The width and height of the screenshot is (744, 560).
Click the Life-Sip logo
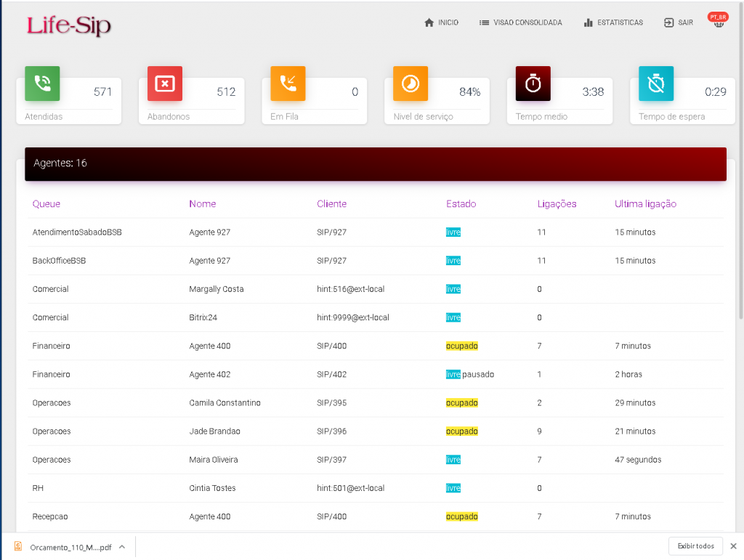(x=69, y=26)
